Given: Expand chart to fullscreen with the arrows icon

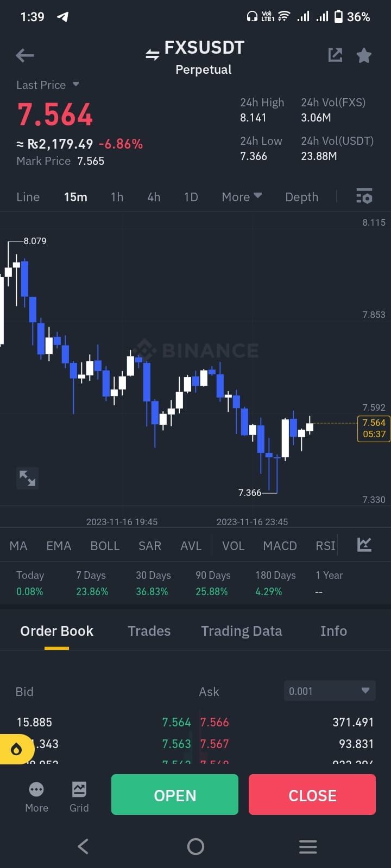Looking at the screenshot, I should point(27,478).
